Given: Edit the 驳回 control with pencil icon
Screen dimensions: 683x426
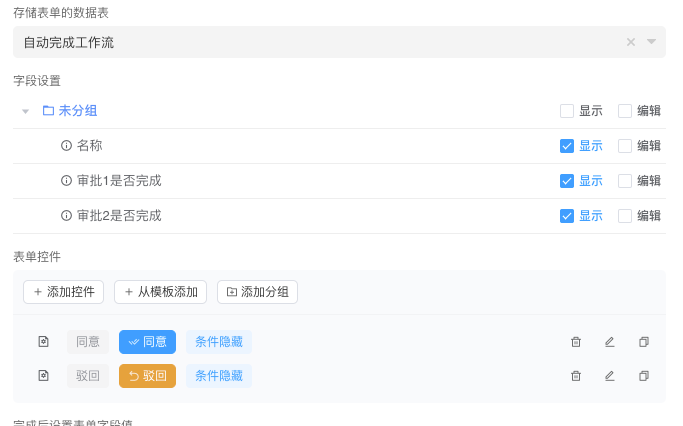Looking at the screenshot, I should (x=610, y=376).
